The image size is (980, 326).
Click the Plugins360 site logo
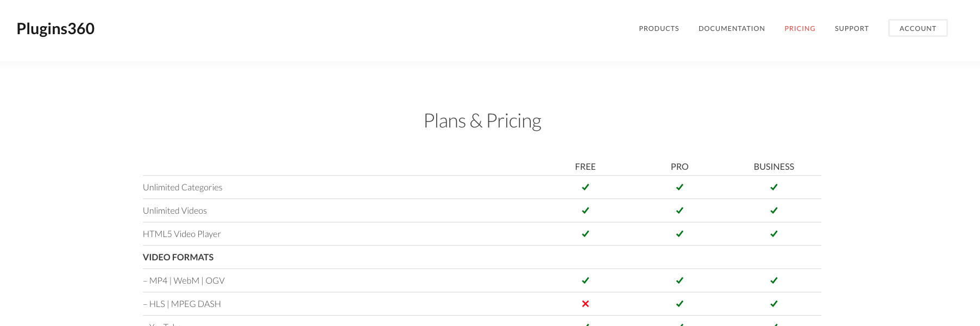(x=55, y=29)
